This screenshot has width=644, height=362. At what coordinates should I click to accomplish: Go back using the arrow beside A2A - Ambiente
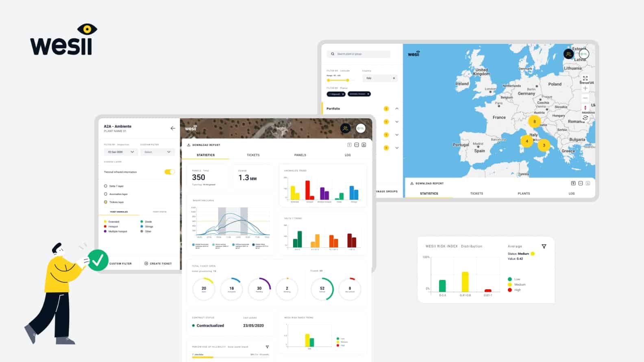click(173, 128)
